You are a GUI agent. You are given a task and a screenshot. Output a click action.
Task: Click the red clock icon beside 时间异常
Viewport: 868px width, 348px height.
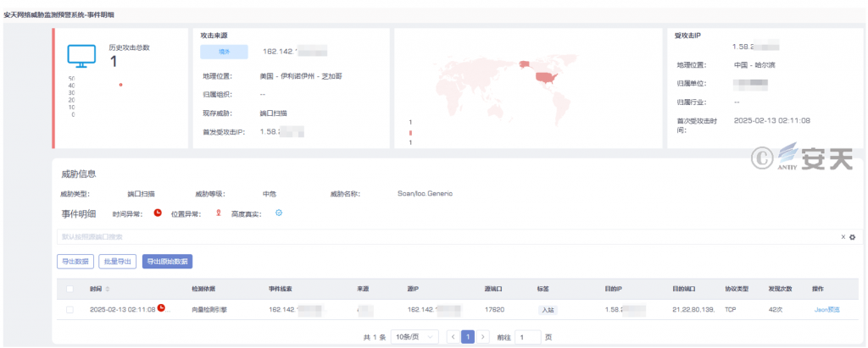pyautogui.click(x=158, y=213)
